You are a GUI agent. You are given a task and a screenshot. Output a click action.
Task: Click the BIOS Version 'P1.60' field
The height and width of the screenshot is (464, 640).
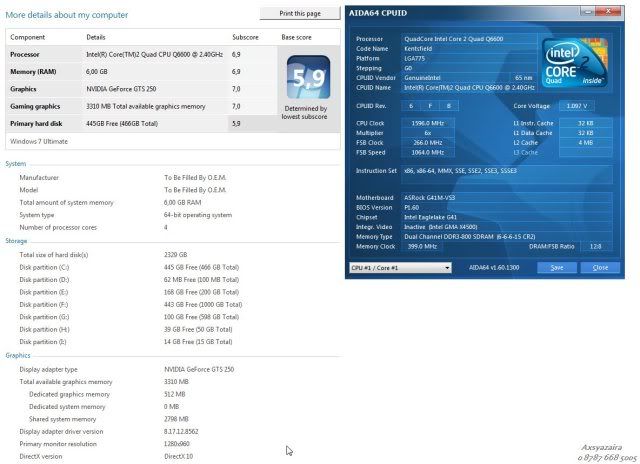point(507,207)
